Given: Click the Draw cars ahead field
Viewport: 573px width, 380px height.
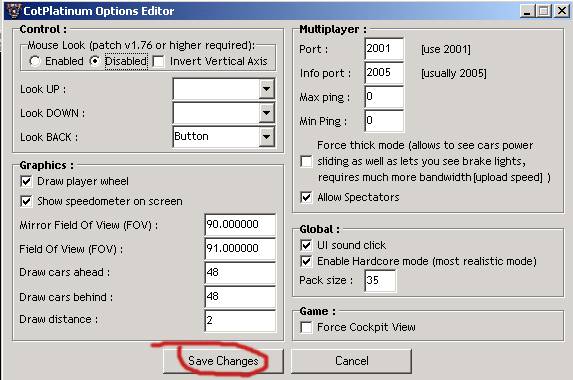Looking at the screenshot, I should click(240, 273).
